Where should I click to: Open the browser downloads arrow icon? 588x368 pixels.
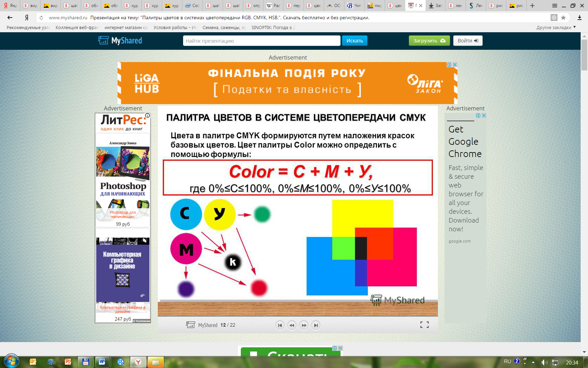tap(580, 18)
